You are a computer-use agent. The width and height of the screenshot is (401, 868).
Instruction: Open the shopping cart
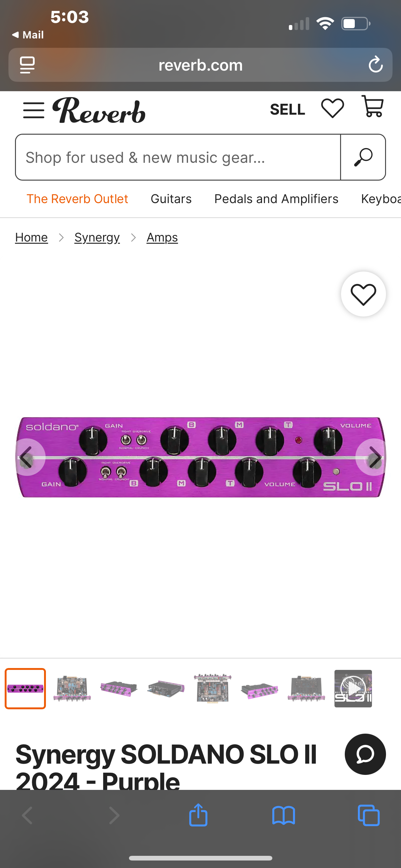coord(372,106)
